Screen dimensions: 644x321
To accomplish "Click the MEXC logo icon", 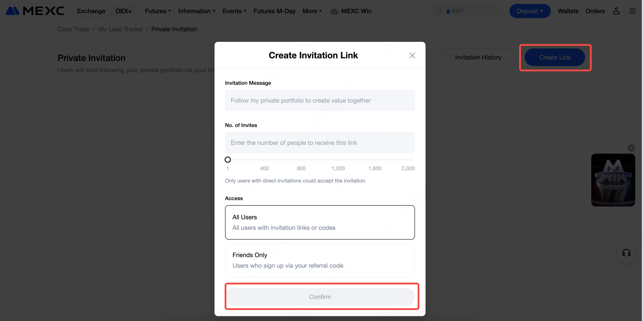I will (13, 11).
